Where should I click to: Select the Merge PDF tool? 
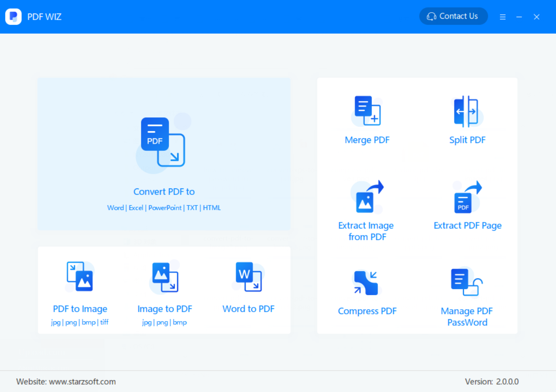point(367,119)
